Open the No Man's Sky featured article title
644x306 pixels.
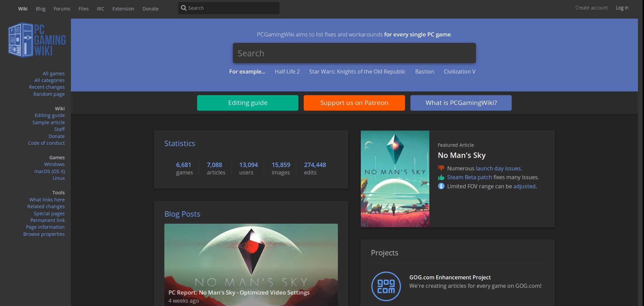462,155
